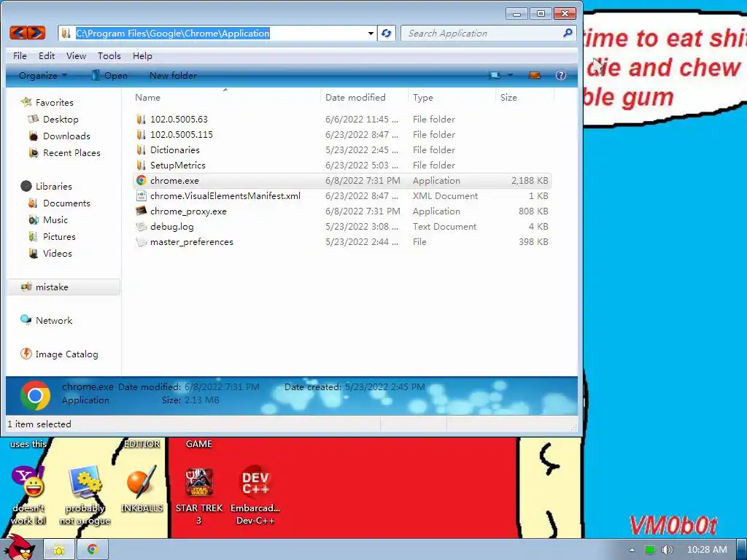
Task: Click the 10:28 AM taskbar clock
Action: coord(707,550)
